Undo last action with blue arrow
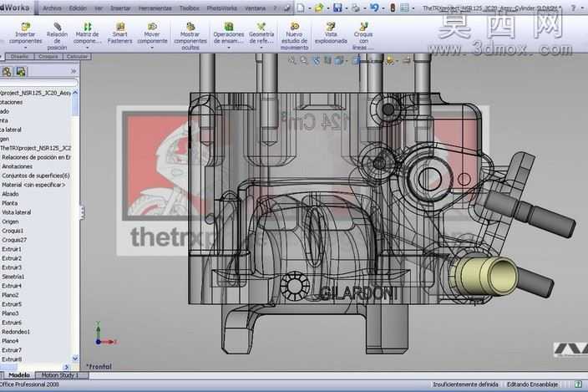The height and width of the screenshot is (392, 588). 374,8
